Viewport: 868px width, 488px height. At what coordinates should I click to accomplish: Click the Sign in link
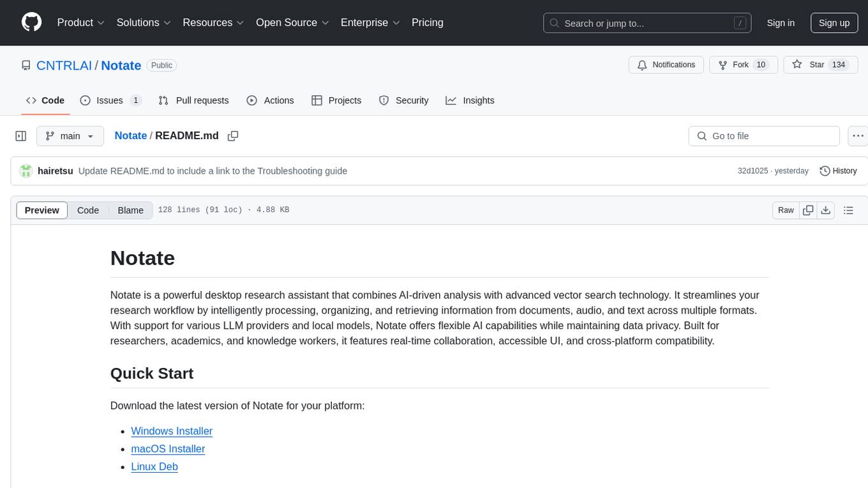(781, 23)
